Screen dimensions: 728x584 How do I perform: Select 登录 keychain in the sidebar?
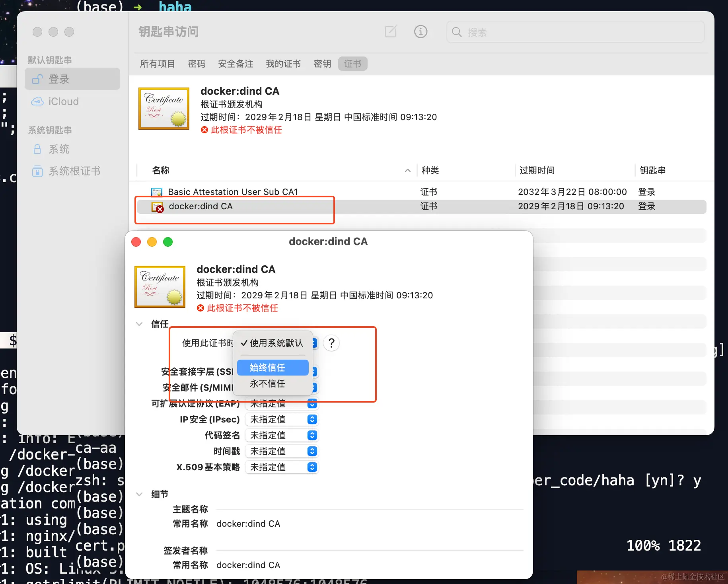[72, 79]
